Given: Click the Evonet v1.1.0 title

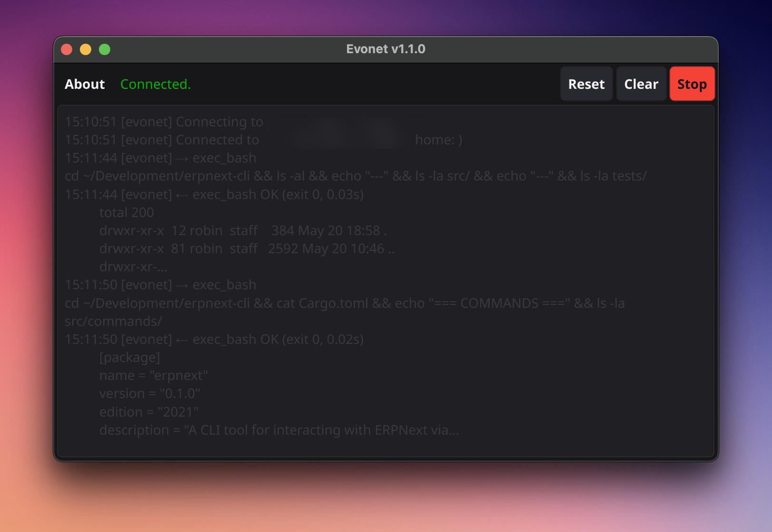Looking at the screenshot, I should pos(386,49).
